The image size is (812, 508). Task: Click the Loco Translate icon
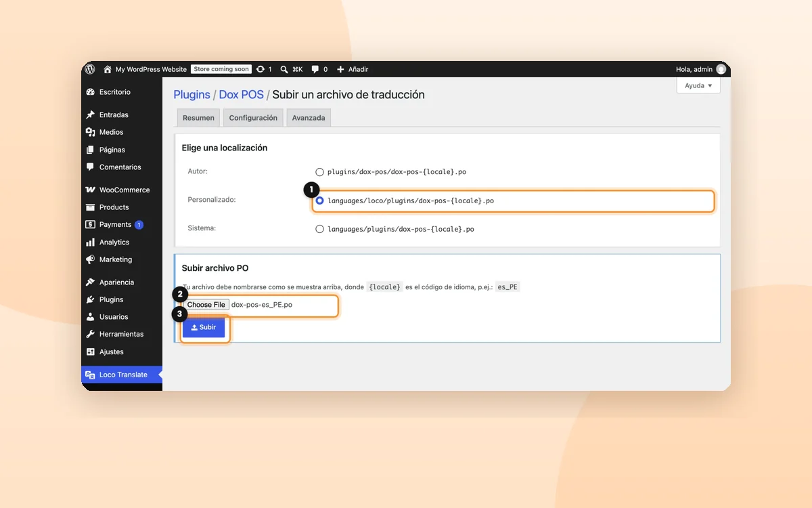tap(90, 375)
